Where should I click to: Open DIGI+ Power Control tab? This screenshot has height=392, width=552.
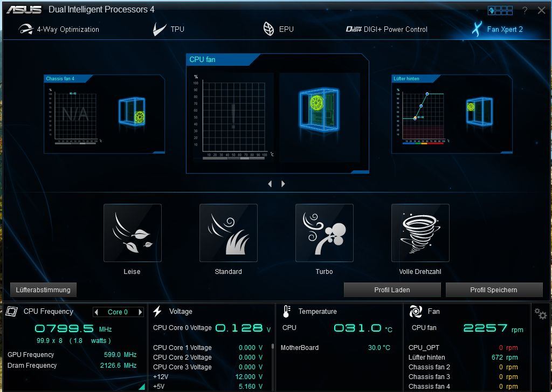[387, 29]
